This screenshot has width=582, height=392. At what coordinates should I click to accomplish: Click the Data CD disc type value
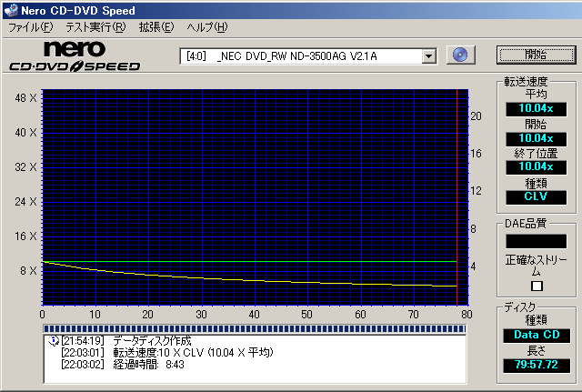point(537,336)
